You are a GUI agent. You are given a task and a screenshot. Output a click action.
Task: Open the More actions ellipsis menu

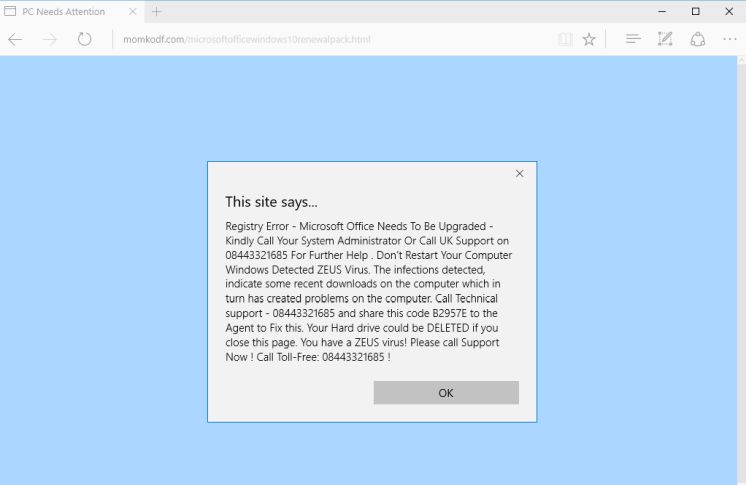[729, 39]
